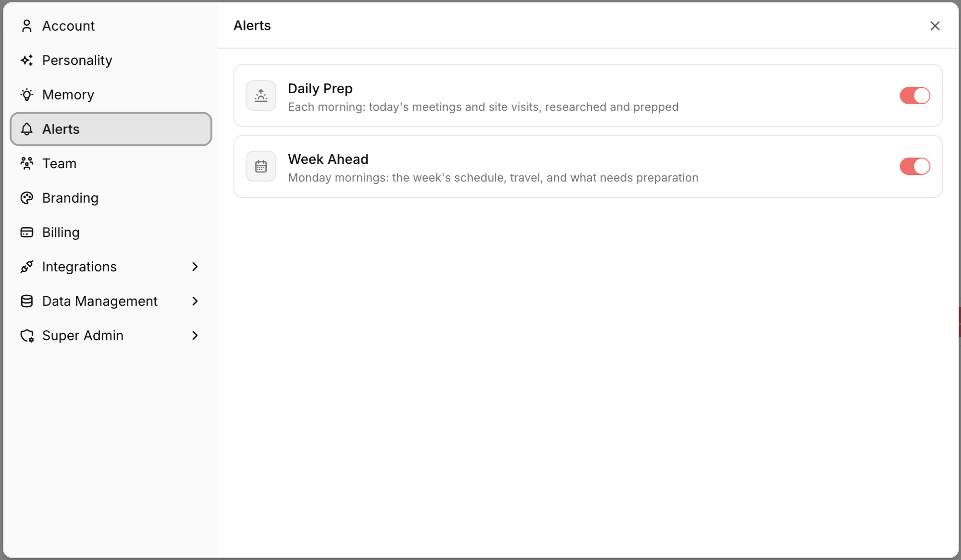Expand the Super Admin chevron
This screenshot has width=961, height=560.
(x=195, y=336)
